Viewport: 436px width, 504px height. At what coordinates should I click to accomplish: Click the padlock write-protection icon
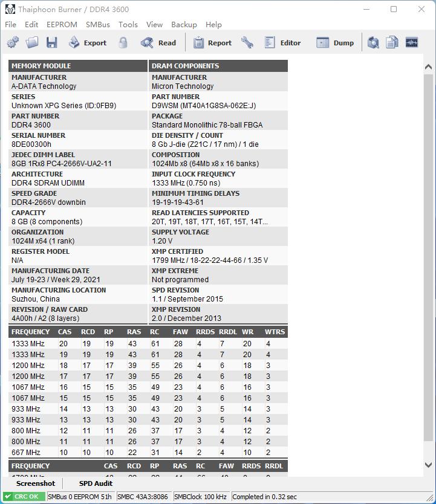(x=123, y=42)
